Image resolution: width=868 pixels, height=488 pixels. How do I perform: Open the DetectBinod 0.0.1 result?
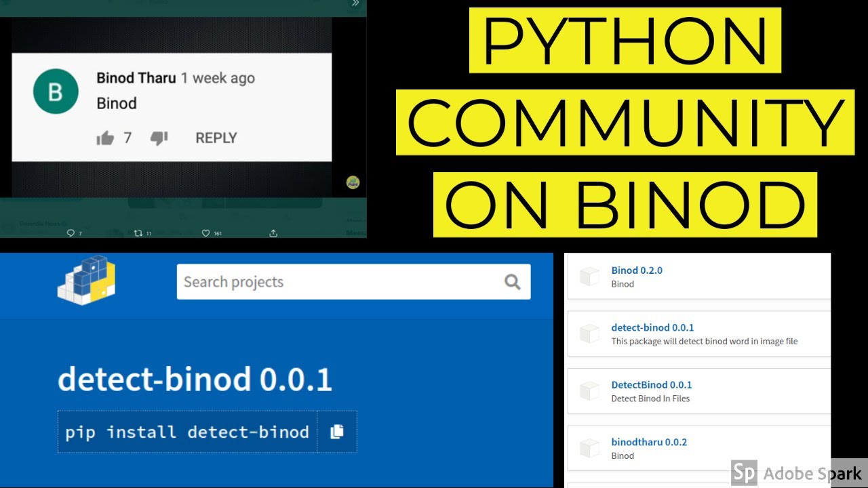pos(652,385)
